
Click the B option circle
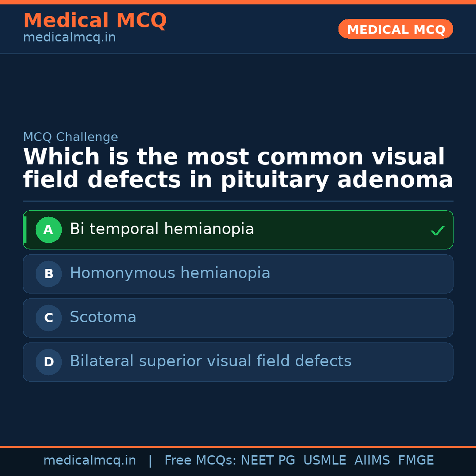click(x=48, y=274)
